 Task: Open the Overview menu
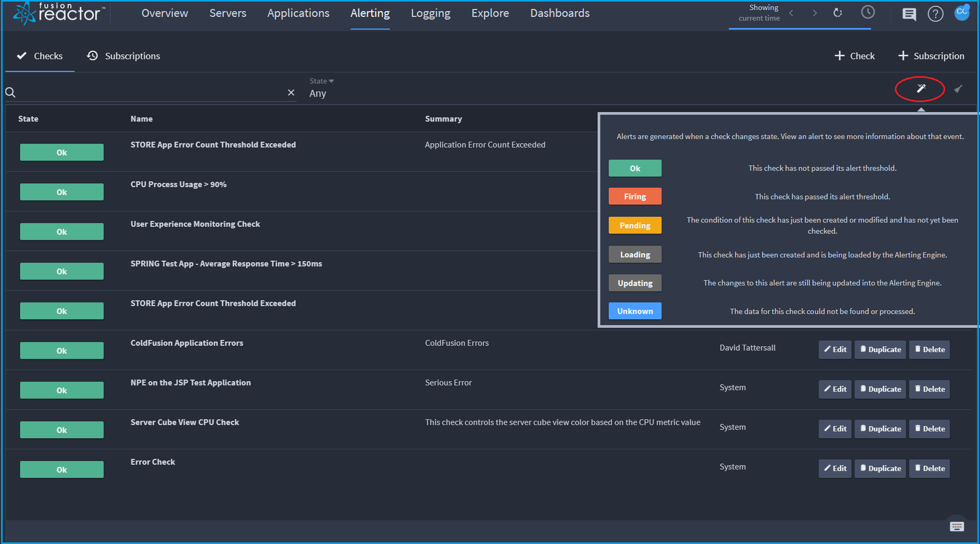coord(164,13)
